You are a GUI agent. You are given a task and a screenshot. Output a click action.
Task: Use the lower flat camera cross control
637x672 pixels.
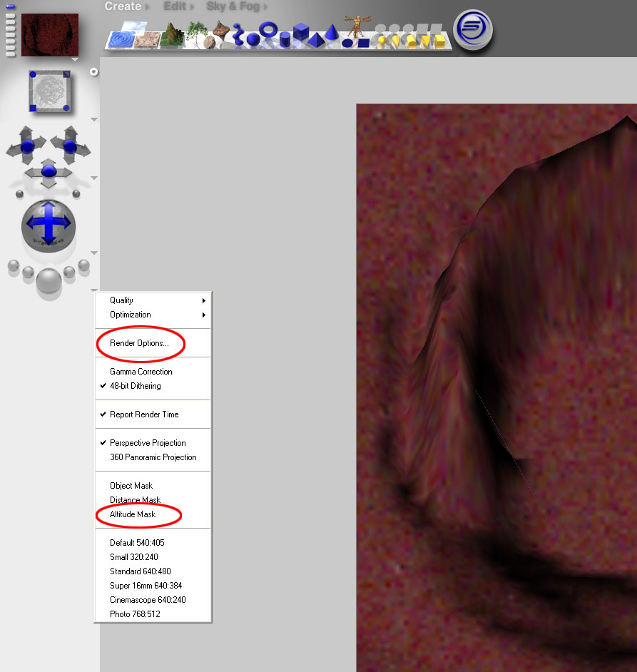tap(49, 173)
